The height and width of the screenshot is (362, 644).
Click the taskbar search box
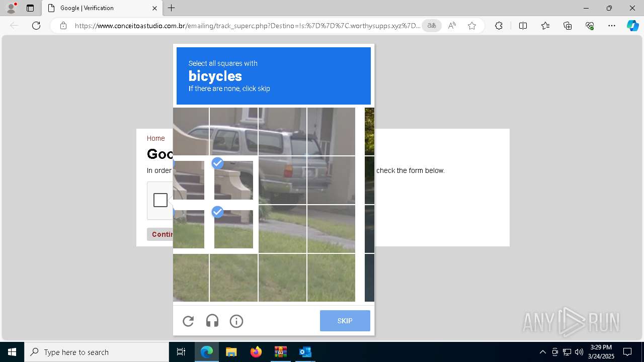pyautogui.click(x=97, y=352)
